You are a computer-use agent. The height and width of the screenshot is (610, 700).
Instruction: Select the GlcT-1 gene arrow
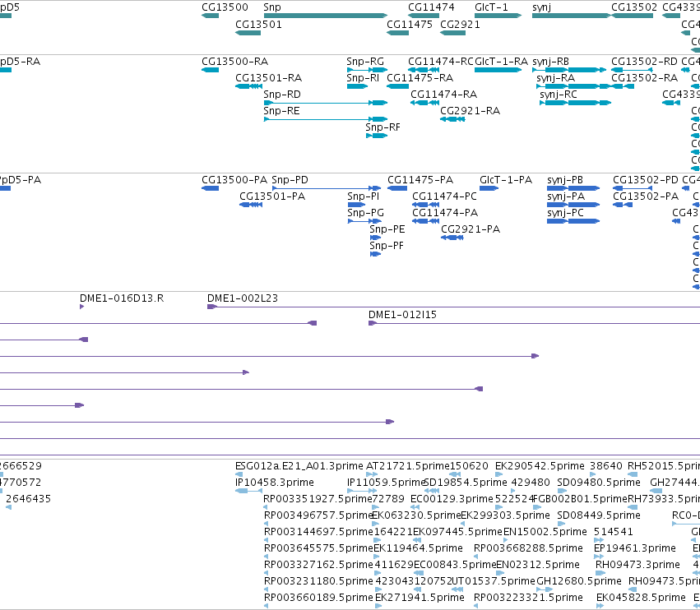point(498,16)
